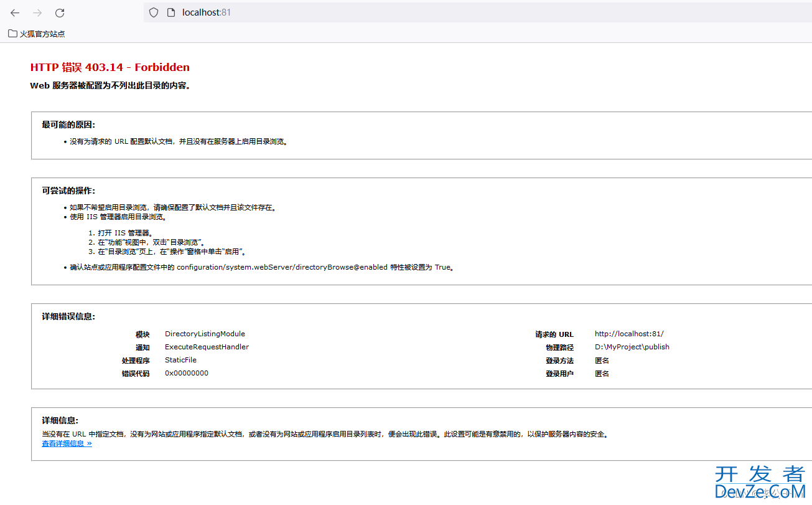Click the 登录方法 label

point(560,361)
